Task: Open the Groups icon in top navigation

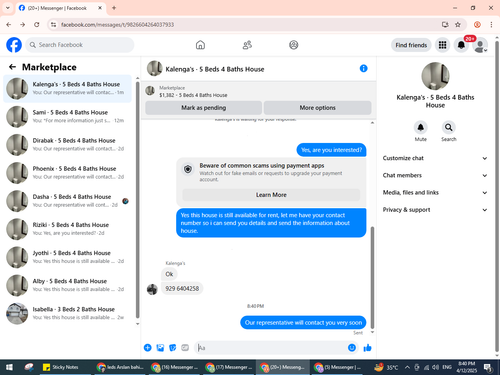Action: (x=294, y=45)
